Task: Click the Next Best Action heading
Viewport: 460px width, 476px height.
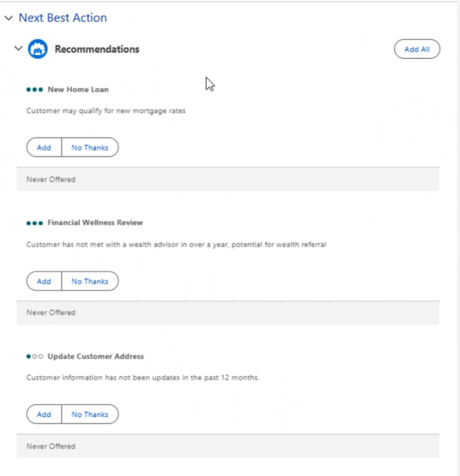Action: (63, 18)
